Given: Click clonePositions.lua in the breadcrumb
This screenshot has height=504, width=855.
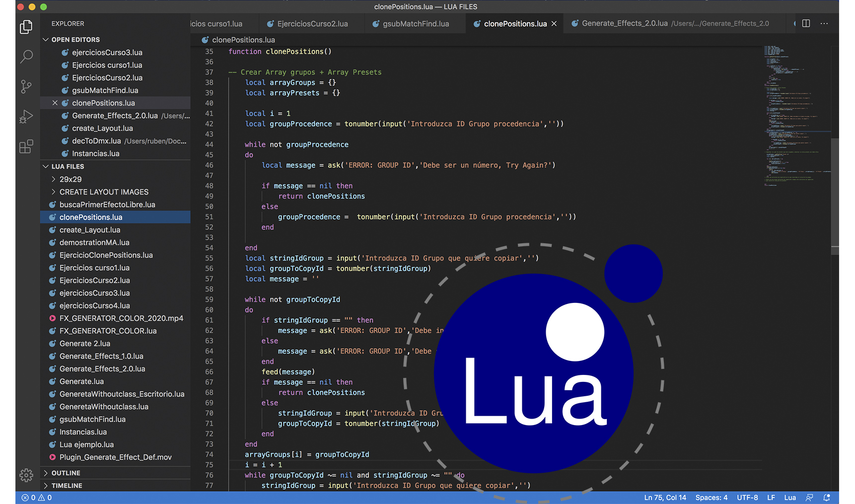Looking at the screenshot, I should click(x=238, y=40).
